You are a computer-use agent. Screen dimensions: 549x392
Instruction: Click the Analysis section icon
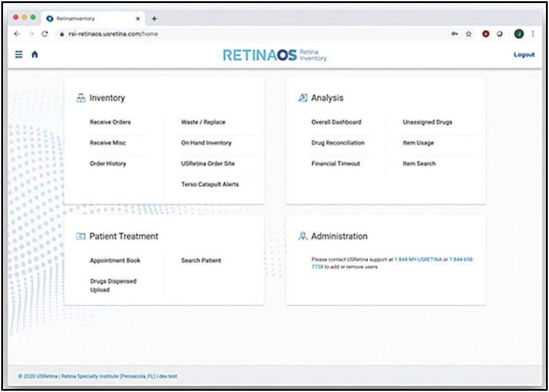point(302,97)
